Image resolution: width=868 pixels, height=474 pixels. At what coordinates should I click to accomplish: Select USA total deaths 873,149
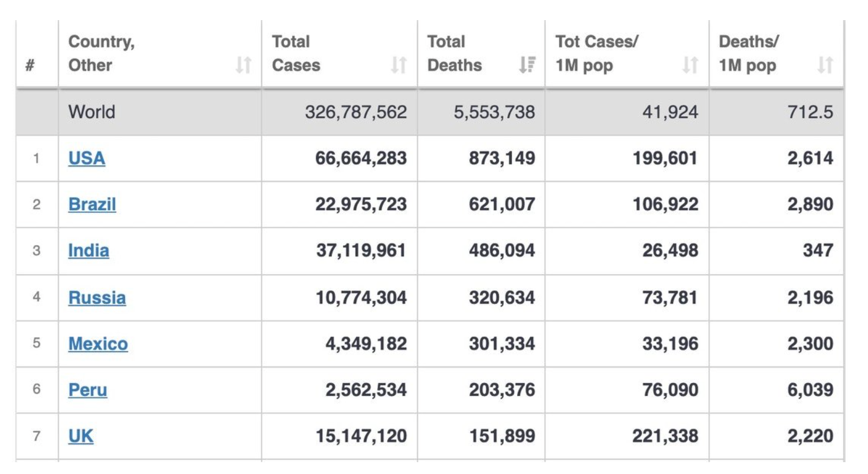coord(502,158)
